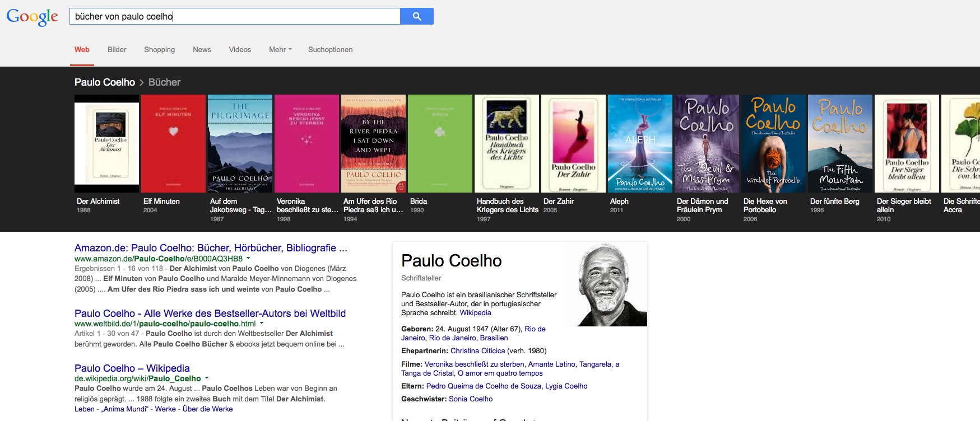Screen dimensions: 980x421
Task: Select the Aleph book cover
Action: click(x=640, y=143)
